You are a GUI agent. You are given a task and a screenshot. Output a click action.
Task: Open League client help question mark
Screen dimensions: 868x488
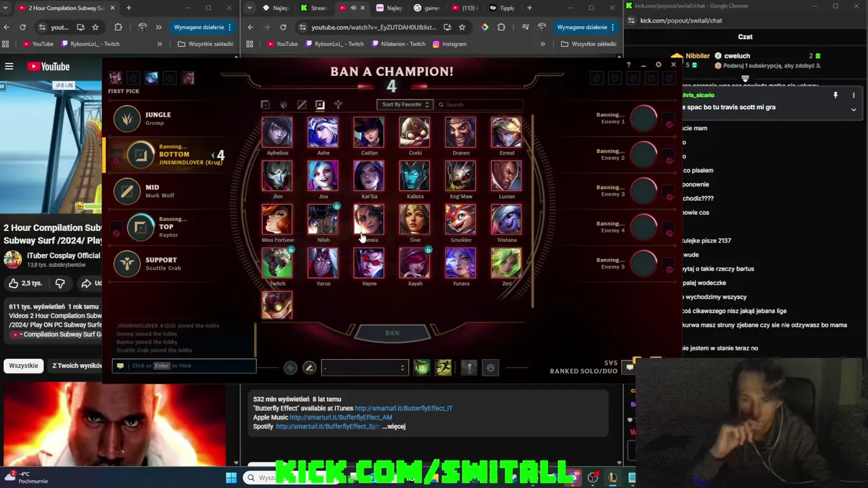pos(629,65)
